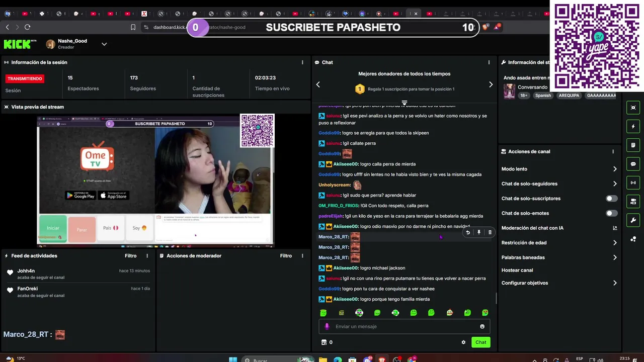Click the Conversando category thumbnail
The image size is (644, 362).
[509, 91]
